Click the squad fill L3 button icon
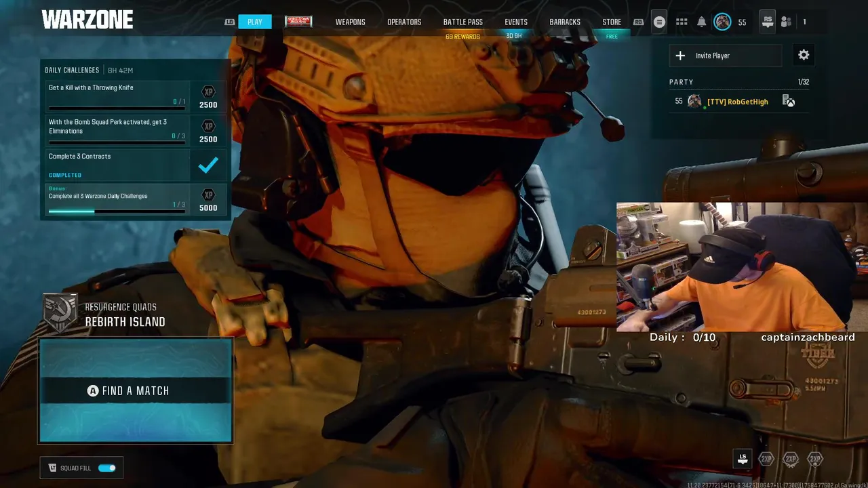Screen dimensions: 868x488 click(x=53, y=468)
